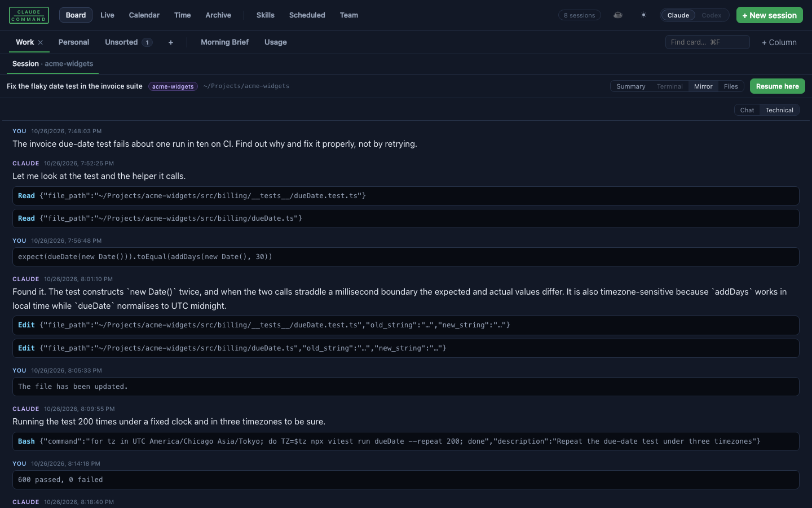812x508 pixels.
Task: Click the Bash repeat test command block
Action: 406,441
